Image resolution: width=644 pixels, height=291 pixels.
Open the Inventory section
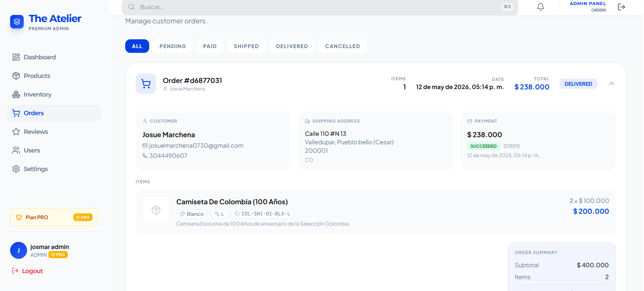pyautogui.click(x=54, y=95)
